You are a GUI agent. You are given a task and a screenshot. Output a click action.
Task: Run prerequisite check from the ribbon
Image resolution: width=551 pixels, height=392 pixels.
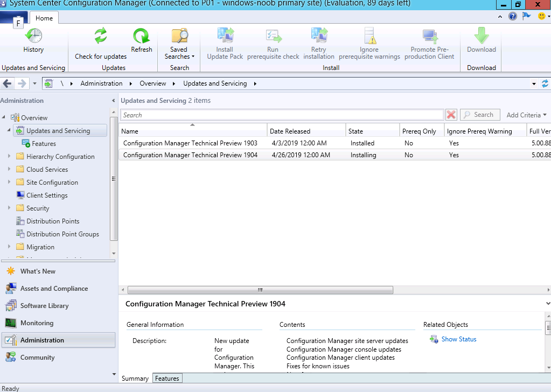click(x=273, y=44)
